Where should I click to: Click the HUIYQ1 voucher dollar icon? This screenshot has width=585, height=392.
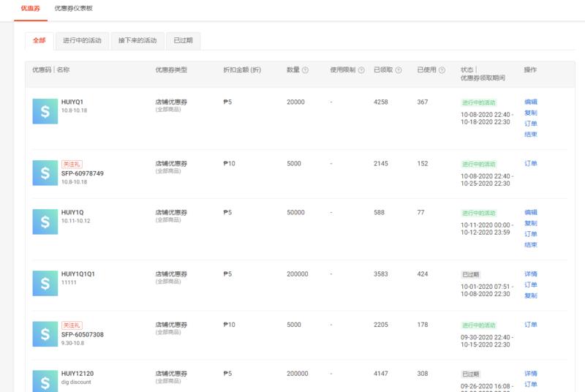(x=45, y=110)
